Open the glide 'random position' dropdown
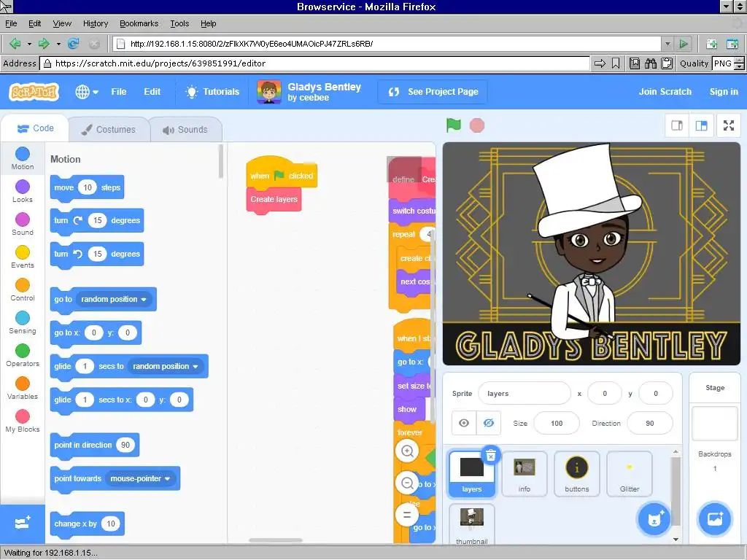Viewport: 747px width, 560px height. pyautogui.click(x=165, y=366)
